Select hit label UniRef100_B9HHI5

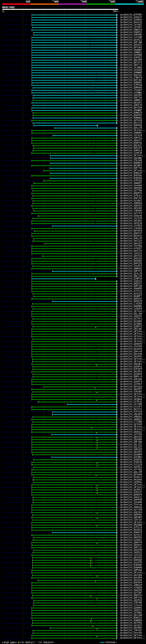coord(131,533)
